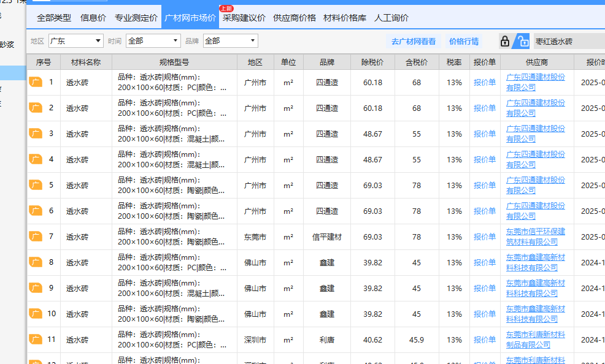This screenshot has height=364, width=605.
Task: Click the 材料名称 column header
Action: pyautogui.click(x=86, y=62)
